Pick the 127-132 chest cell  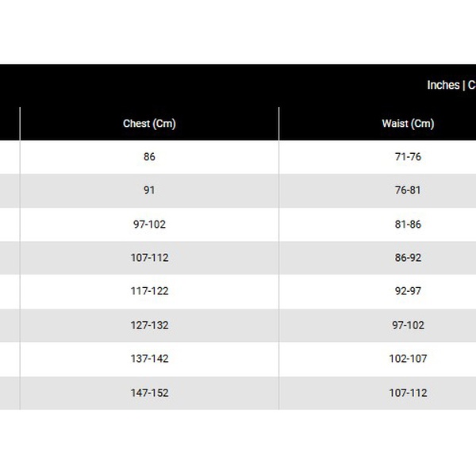click(x=149, y=325)
